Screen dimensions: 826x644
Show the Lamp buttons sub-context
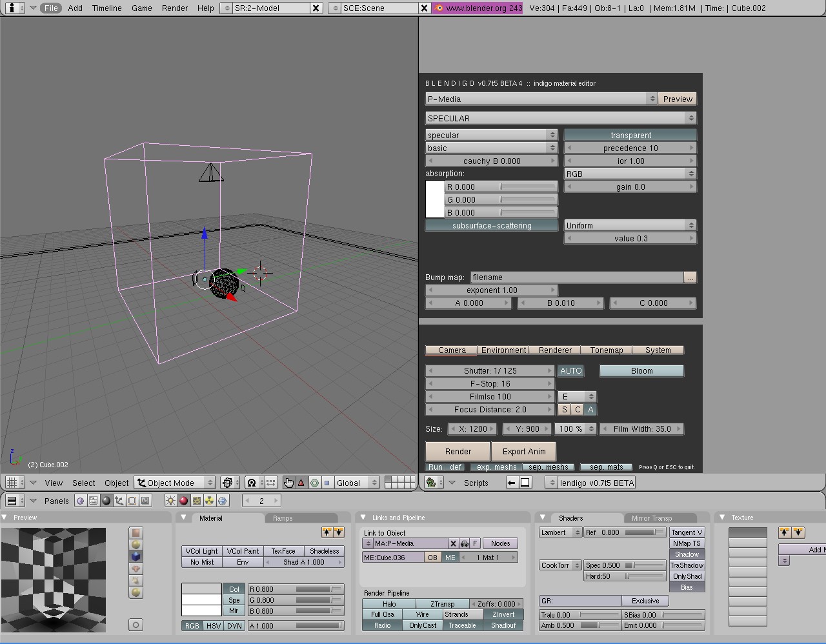pyautogui.click(x=171, y=501)
